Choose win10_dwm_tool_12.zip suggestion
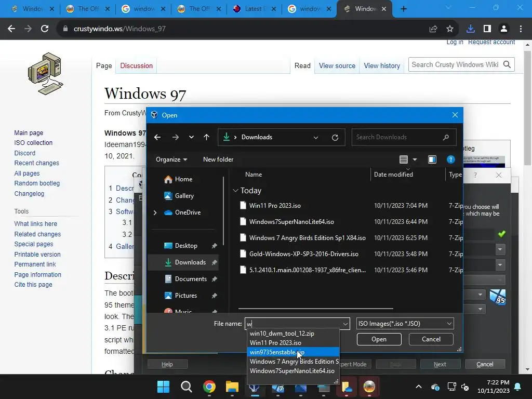Image resolution: width=532 pixels, height=399 pixels. tap(293, 334)
